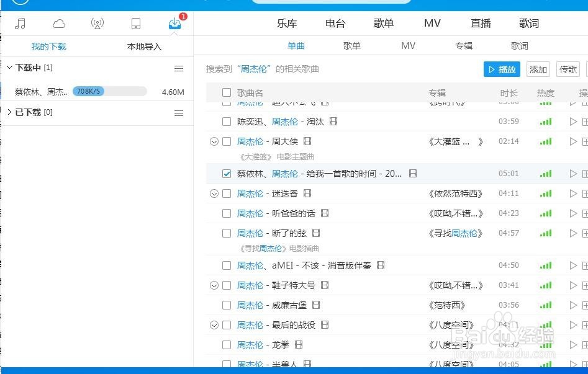The image size is (588, 374).
Task: Show 专辑 search results tab
Action: coord(464,46)
